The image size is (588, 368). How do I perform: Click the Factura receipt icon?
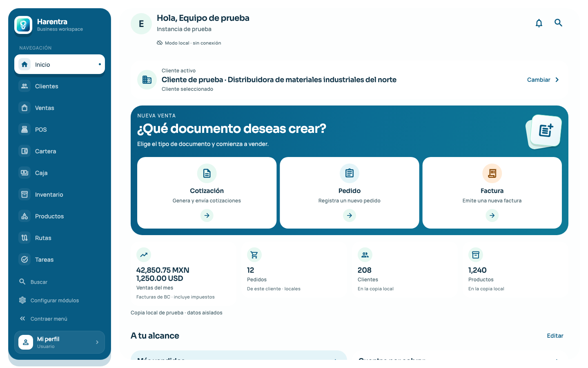492,173
